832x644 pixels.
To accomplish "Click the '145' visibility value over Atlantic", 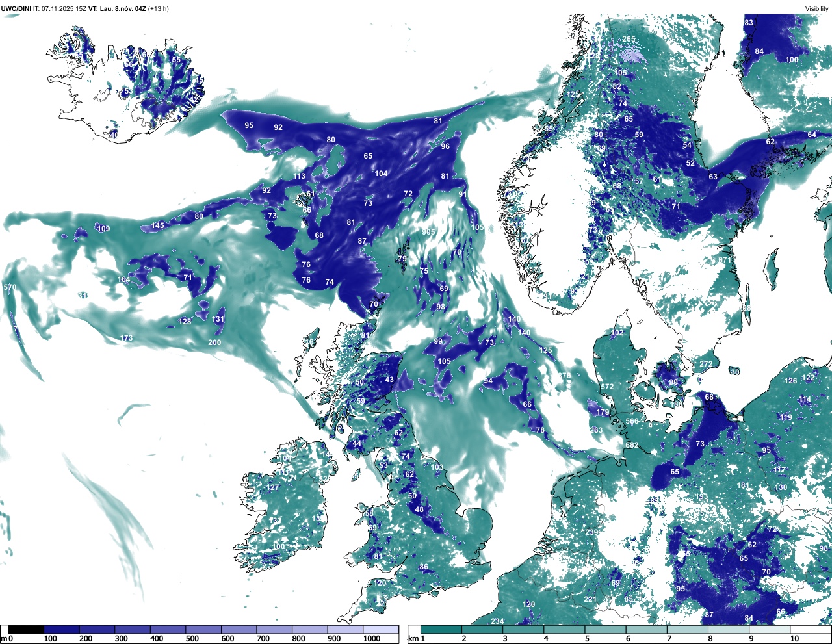I will point(158,225).
